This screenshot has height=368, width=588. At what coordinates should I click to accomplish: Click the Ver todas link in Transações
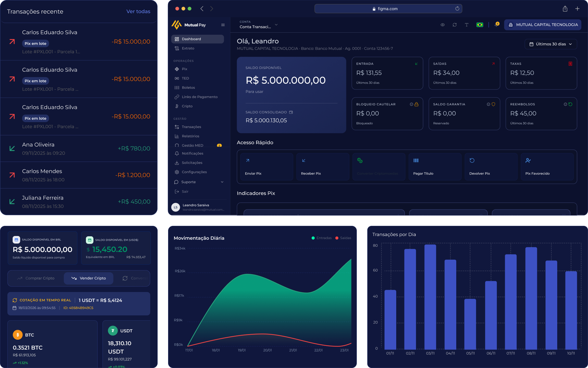point(138,11)
